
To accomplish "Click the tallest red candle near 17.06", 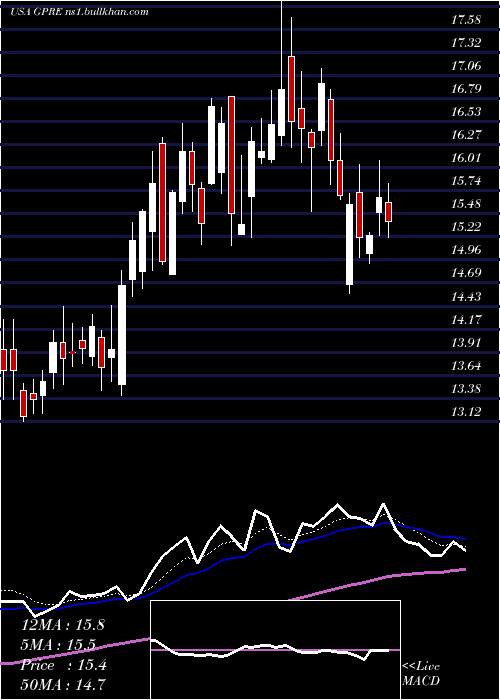I will pos(292,89).
